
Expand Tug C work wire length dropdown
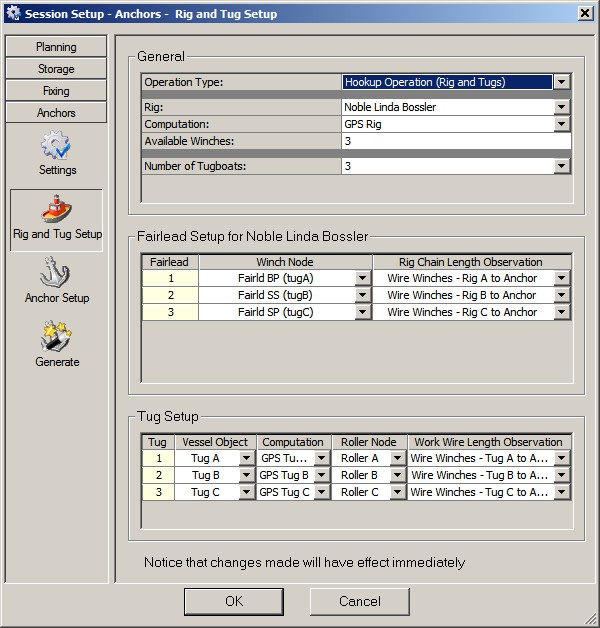pos(562,493)
